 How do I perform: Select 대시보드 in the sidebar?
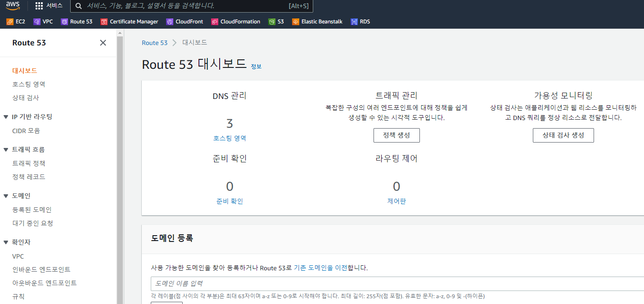(25, 71)
